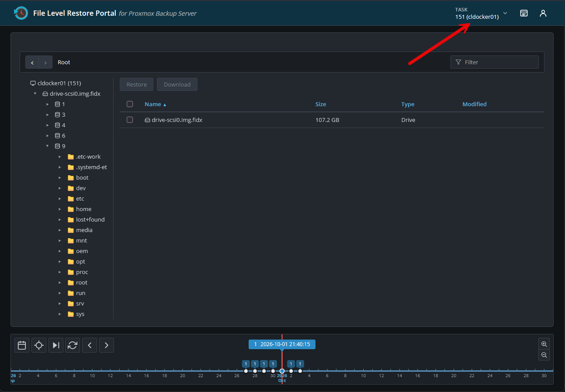Sort by the Size column header
The width and height of the screenshot is (565, 392).
point(321,104)
